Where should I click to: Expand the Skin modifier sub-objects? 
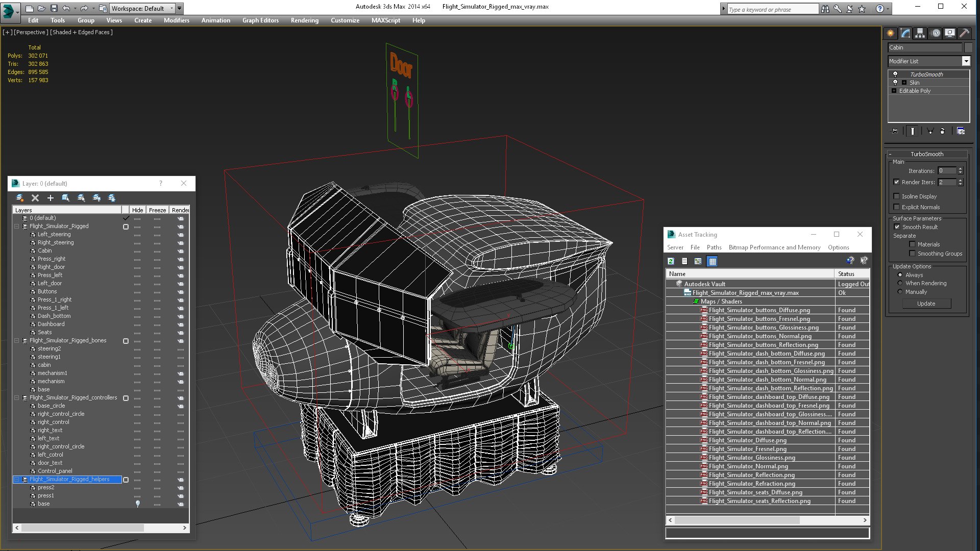pos(904,83)
